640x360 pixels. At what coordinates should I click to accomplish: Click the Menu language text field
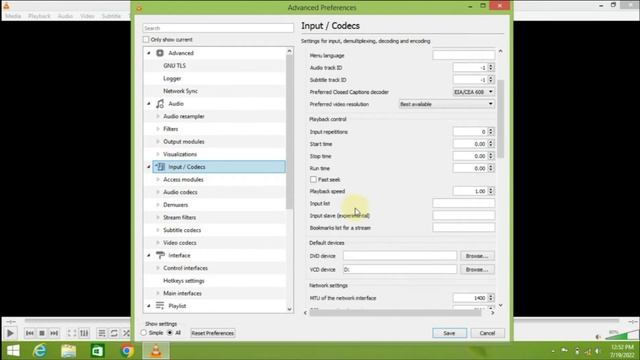pos(463,55)
